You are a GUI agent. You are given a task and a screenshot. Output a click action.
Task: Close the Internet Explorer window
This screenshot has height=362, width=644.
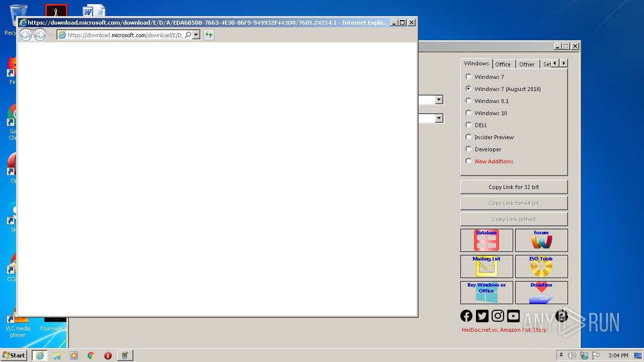(412, 23)
